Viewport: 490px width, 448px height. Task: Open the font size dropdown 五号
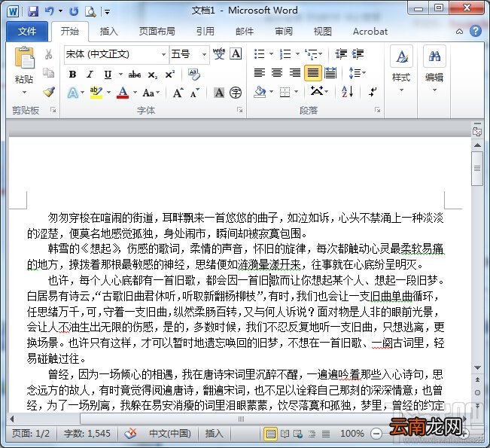204,54
